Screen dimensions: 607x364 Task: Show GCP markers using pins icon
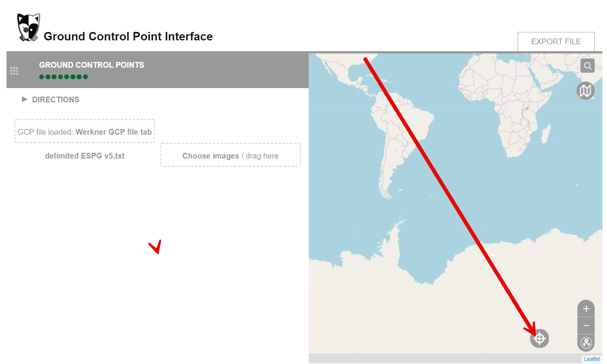[x=585, y=342]
